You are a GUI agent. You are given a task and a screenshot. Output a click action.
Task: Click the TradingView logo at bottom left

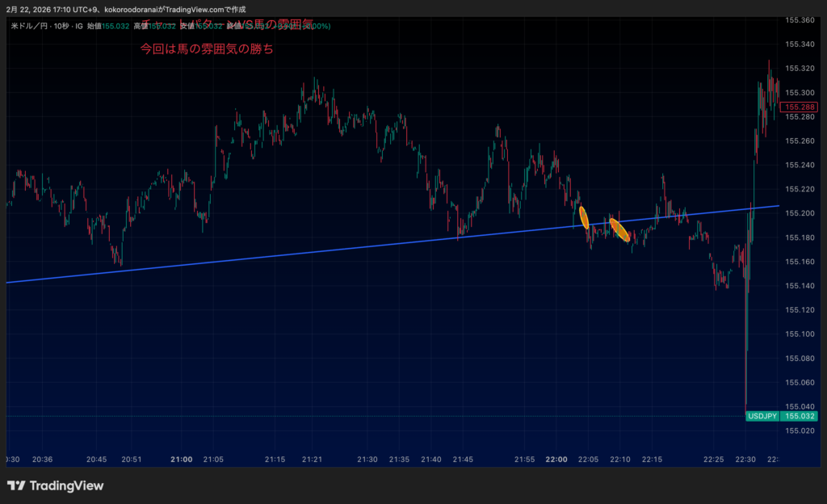pos(55,485)
